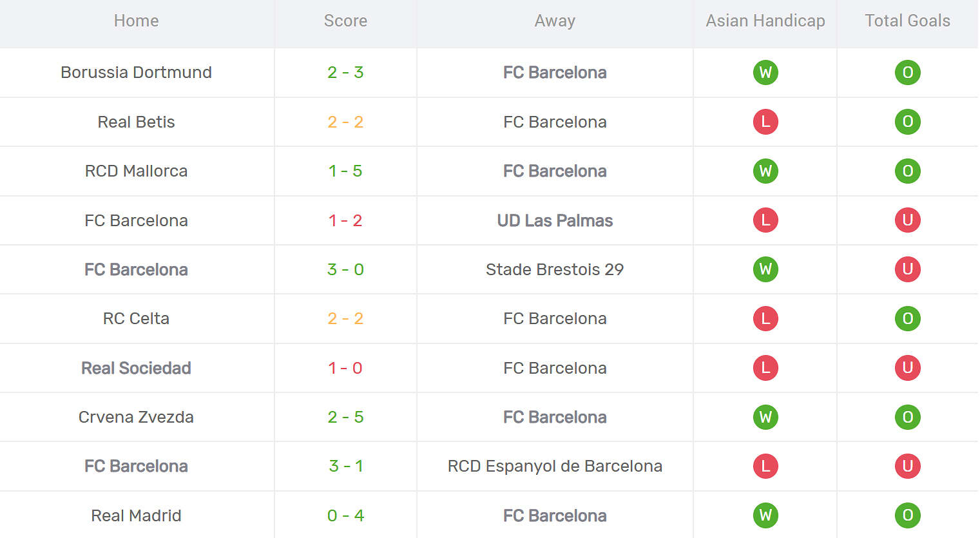Open RCD Espanyol de Barcelona team link
The width and height of the screenshot is (980, 538).
pyautogui.click(x=555, y=466)
